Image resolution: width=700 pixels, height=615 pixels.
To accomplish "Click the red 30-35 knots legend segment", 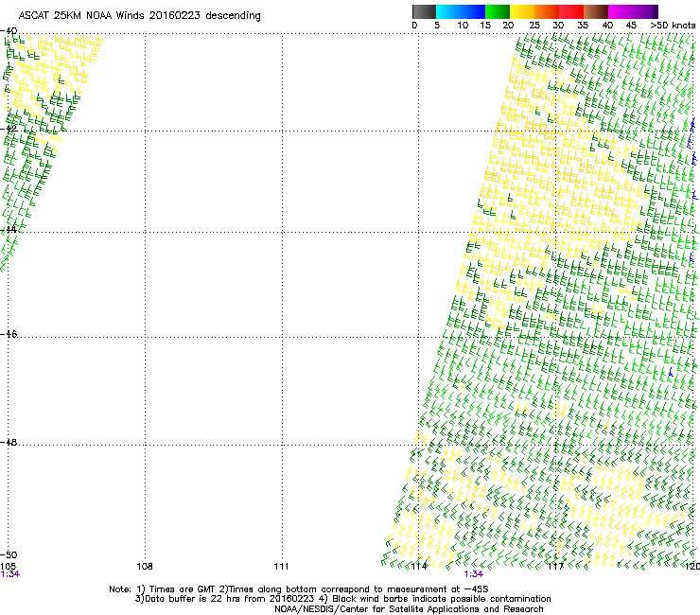I will pyautogui.click(x=571, y=11).
